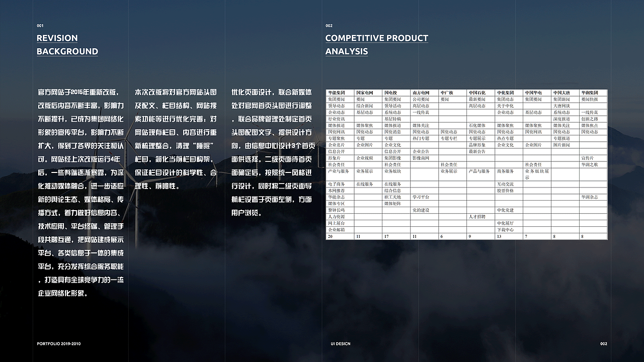Screen dimensions: 644x362
Task: Click the 媒体焦点 table cell
Action: point(593,125)
